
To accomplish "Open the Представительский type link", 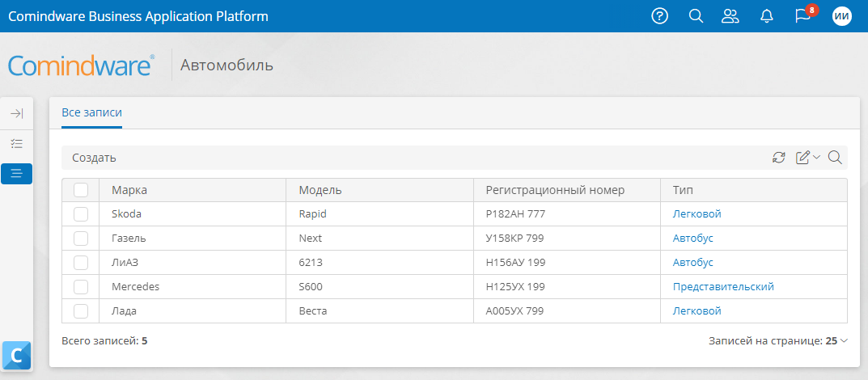I will click(723, 287).
